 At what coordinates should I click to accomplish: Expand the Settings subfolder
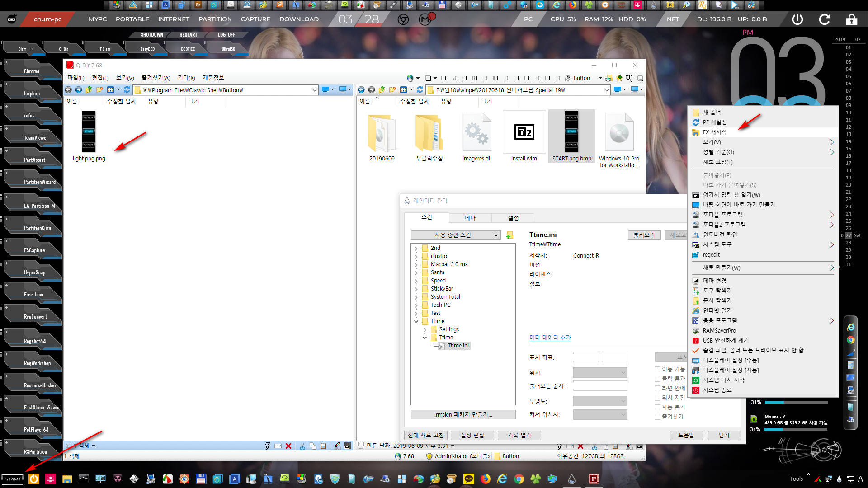[x=425, y=329]
